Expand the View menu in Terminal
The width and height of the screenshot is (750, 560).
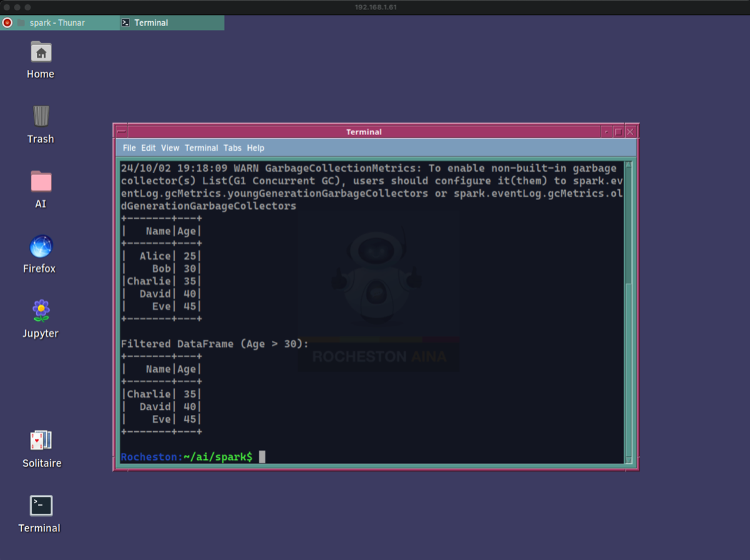click(x=170, y=148)
